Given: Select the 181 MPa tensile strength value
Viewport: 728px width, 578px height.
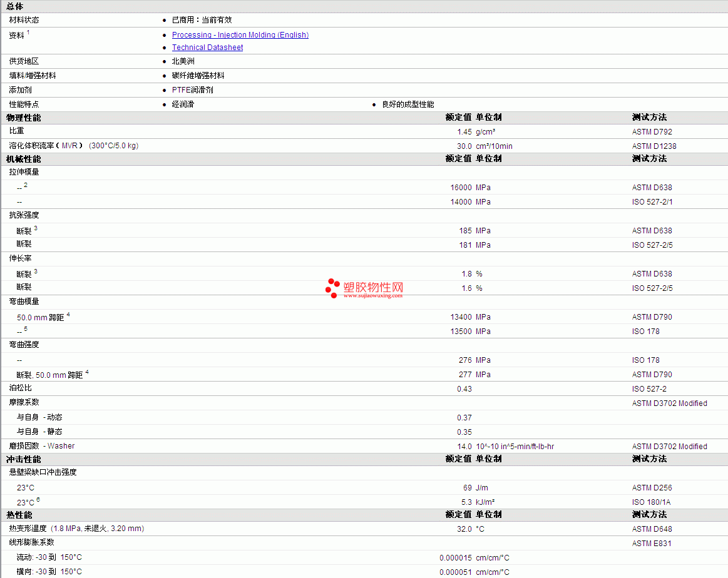Looking at the screenshot, I should tap(475, 245).
